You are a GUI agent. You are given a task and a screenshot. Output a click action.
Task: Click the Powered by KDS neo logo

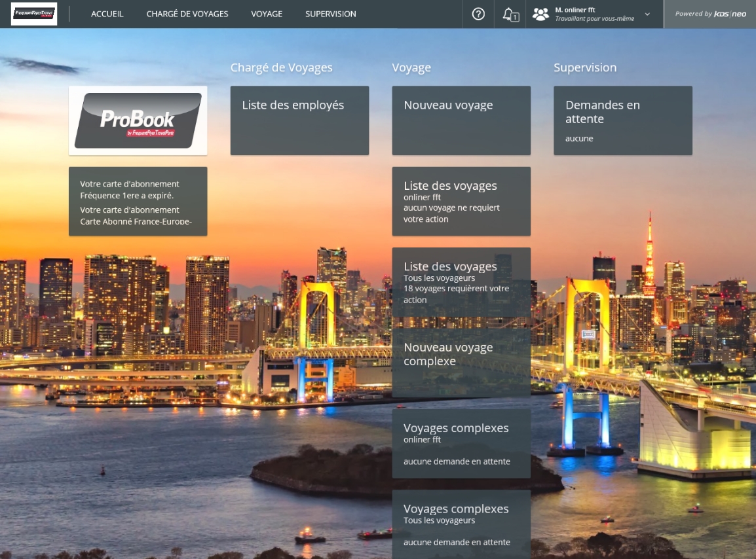pyautogui.click(x=710, y=14)
